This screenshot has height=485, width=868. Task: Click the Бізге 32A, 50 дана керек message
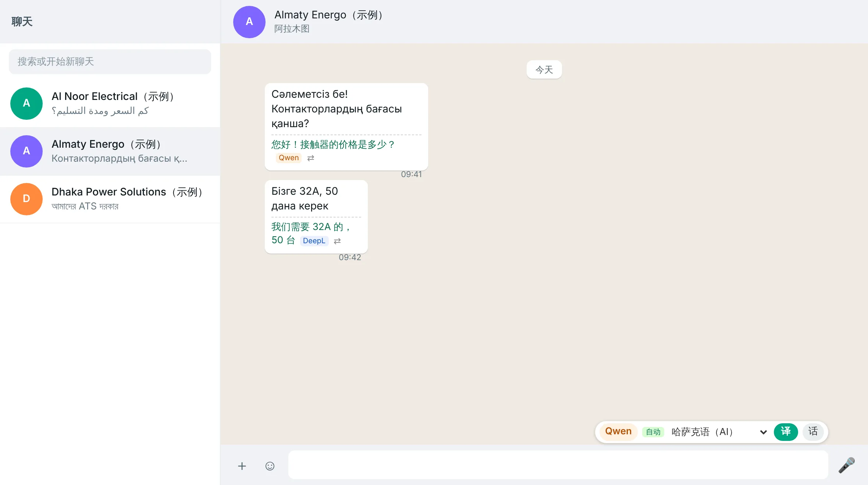tap(305, 198)
